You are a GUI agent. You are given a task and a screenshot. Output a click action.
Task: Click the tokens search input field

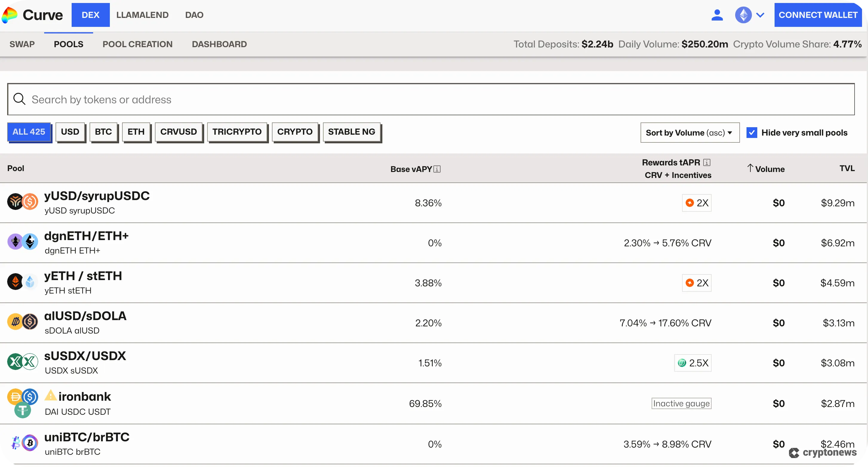202,99
